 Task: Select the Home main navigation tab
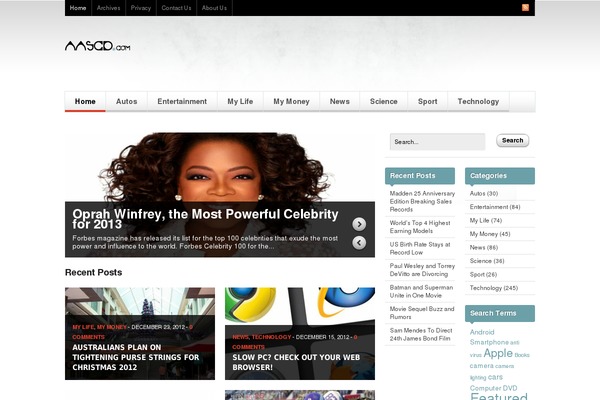tap(85, 101)
